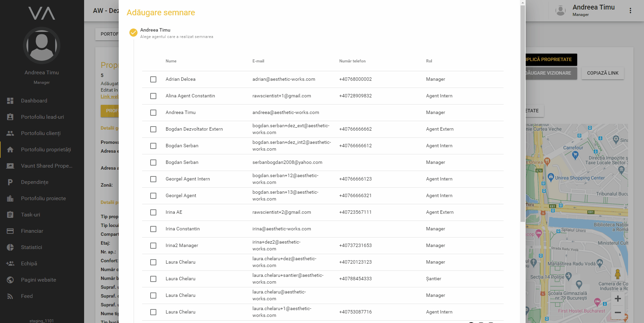Image resolution: width=644 pixels, height=323 pixels.
Task: Check the box for Adrian Delcea
Action: [153, 79]
